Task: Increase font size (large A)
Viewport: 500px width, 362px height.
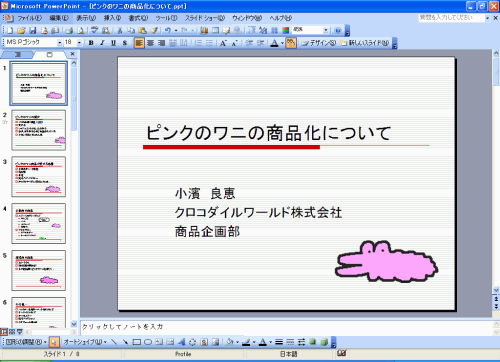Action: pyautogui.click(x=223, y=43)
